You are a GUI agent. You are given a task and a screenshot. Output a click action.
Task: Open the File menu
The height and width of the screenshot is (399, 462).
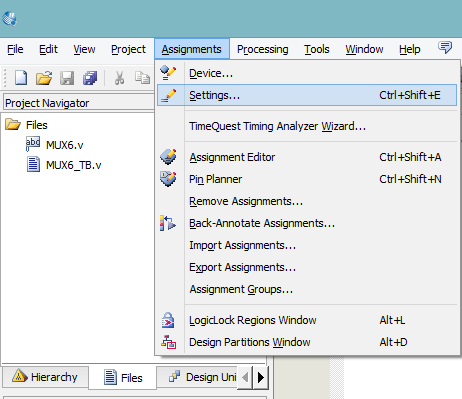pos(15,49)
